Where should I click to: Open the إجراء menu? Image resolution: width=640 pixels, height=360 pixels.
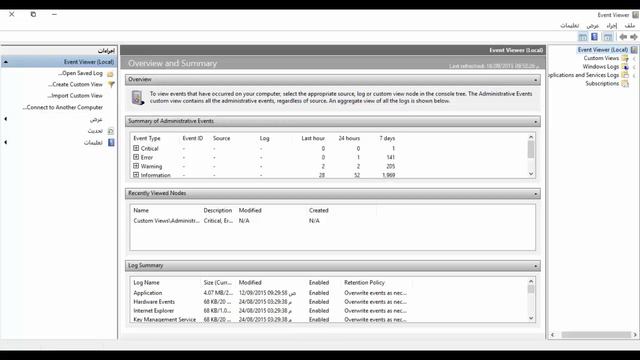(x=611, y=25)
